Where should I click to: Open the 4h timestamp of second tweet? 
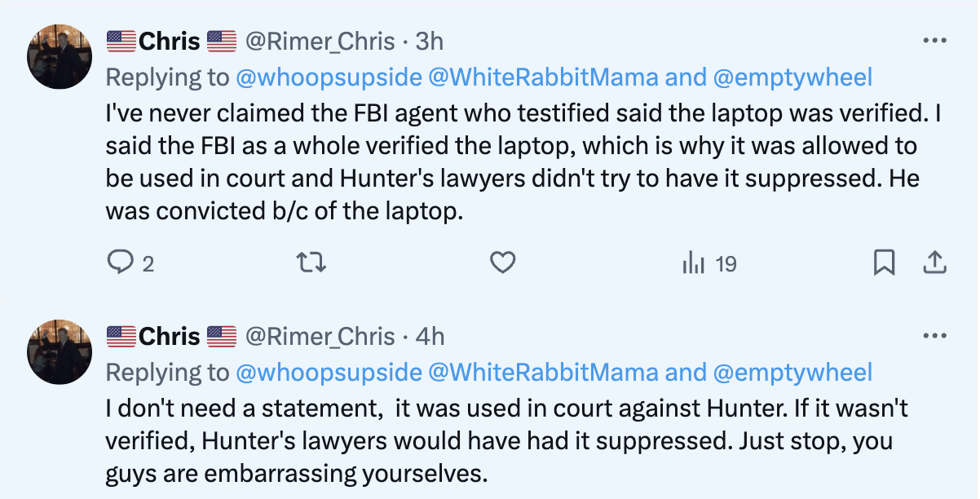(430, 336)
